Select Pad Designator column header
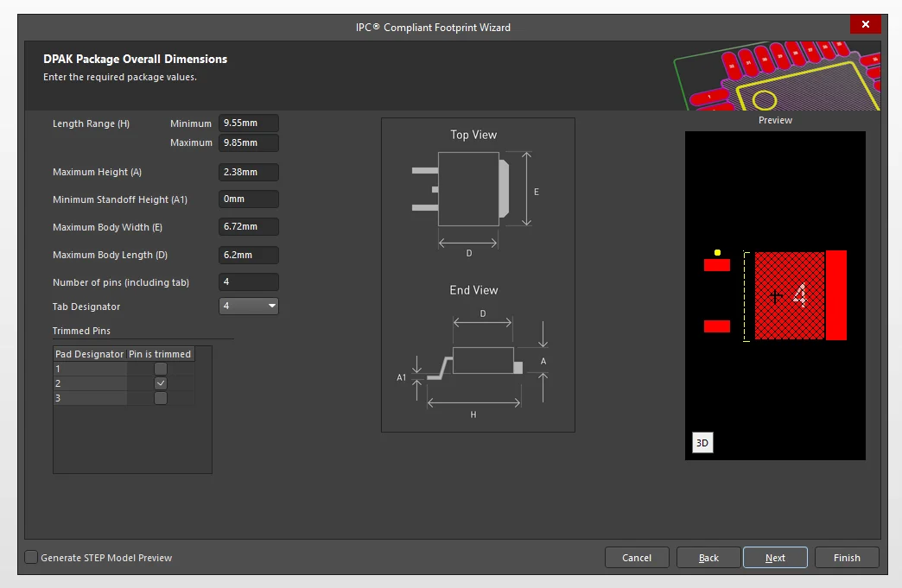The width and height of the screenshot is (902, 588). pos(90,354)
